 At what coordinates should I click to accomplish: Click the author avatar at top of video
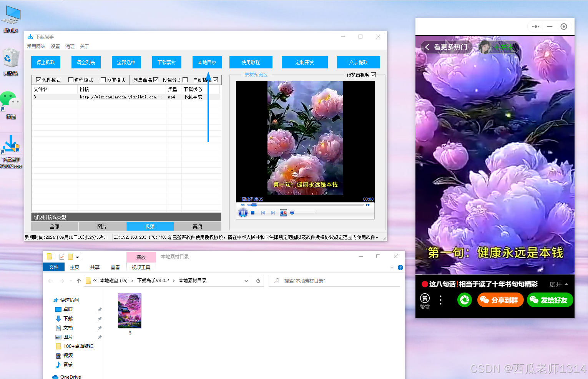(486, 47)
